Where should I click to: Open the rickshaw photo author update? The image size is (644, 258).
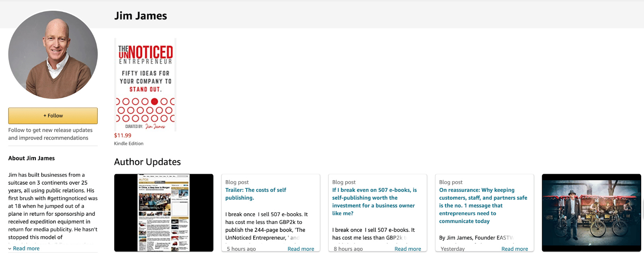pos(591,212)
